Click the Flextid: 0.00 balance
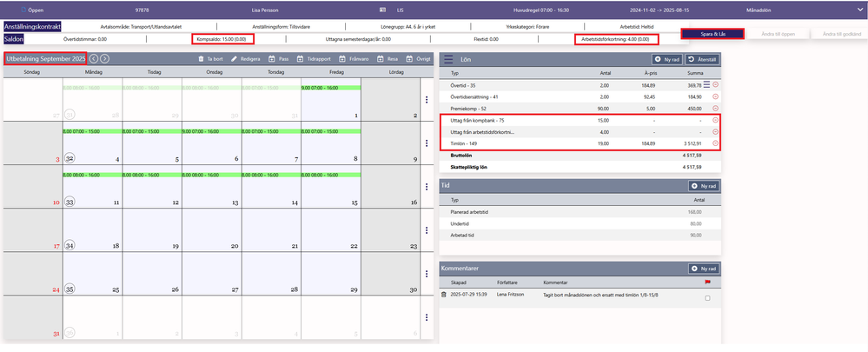This screenshot has width=868, height=352. [486, 39]
